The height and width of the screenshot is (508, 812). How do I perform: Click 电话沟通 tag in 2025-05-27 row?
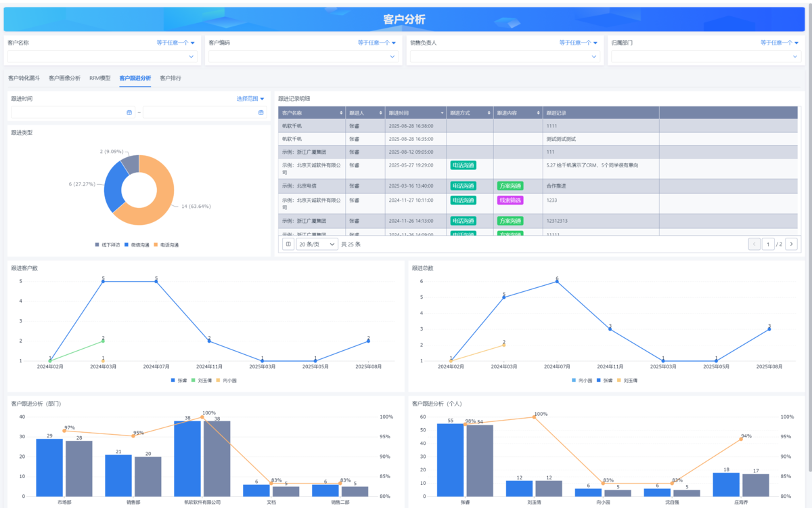pos(463,165)
